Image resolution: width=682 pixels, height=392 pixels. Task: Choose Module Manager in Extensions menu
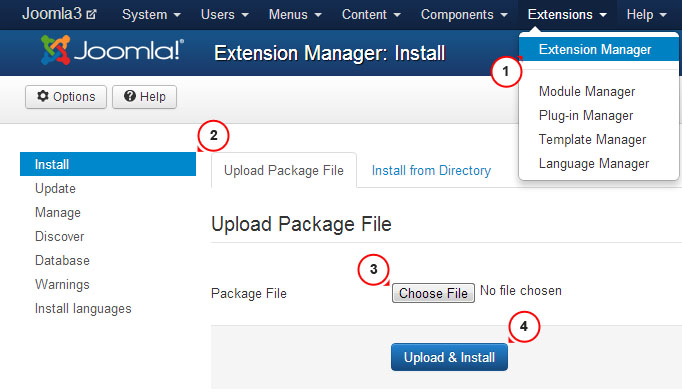click(x=587, y=91)
